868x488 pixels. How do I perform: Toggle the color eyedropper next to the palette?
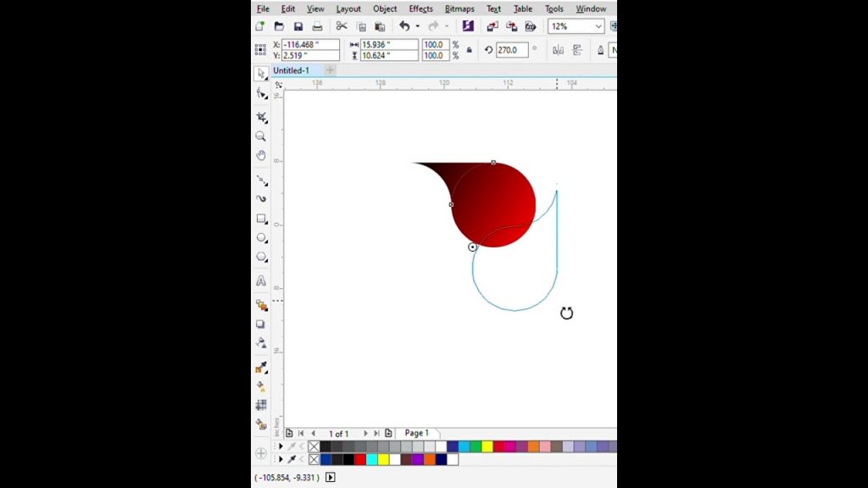293,446
